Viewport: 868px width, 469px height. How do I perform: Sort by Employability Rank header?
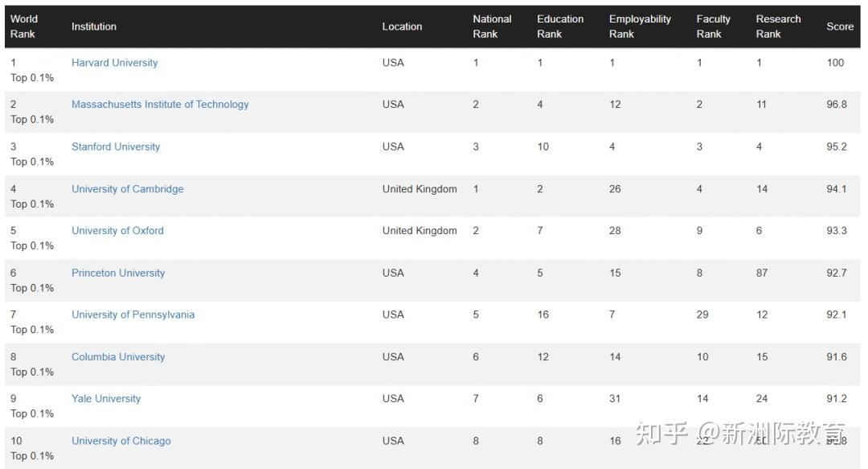[640, 26]
